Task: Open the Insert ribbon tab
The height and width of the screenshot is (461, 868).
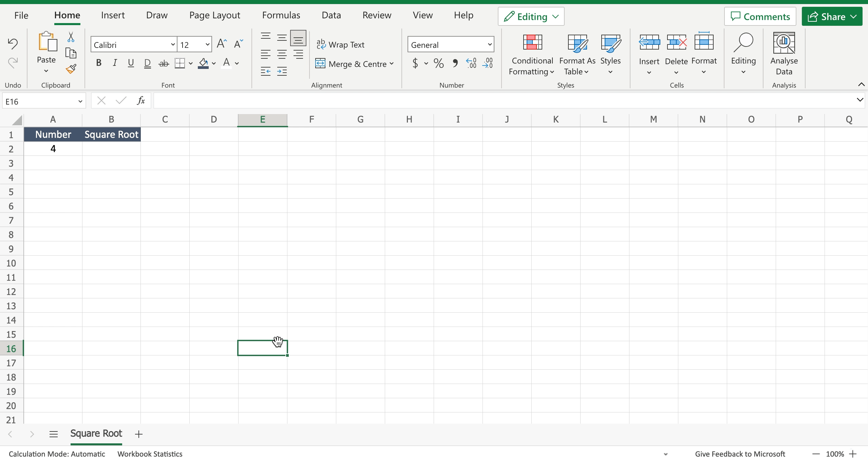Action: tap(113, 15)
